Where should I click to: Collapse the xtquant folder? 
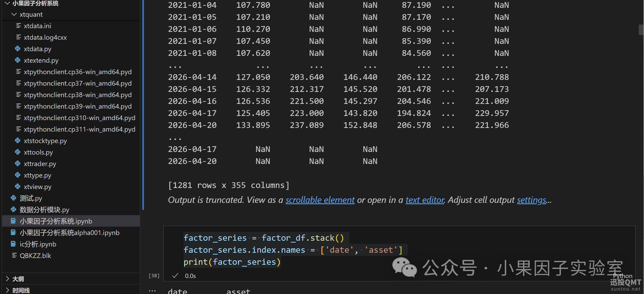pos(14,15)
